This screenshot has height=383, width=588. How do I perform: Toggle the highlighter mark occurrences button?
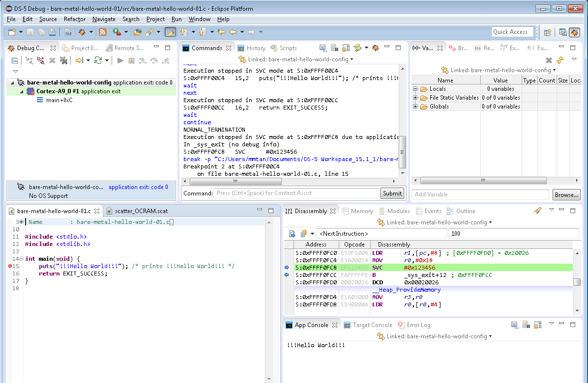[170, 32]
